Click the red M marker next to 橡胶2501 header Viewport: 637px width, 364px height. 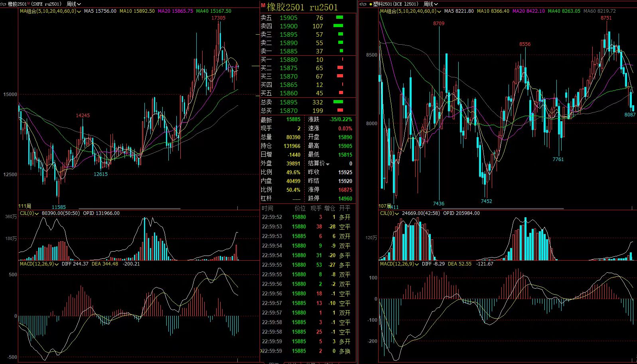click(x=263, y=6)
